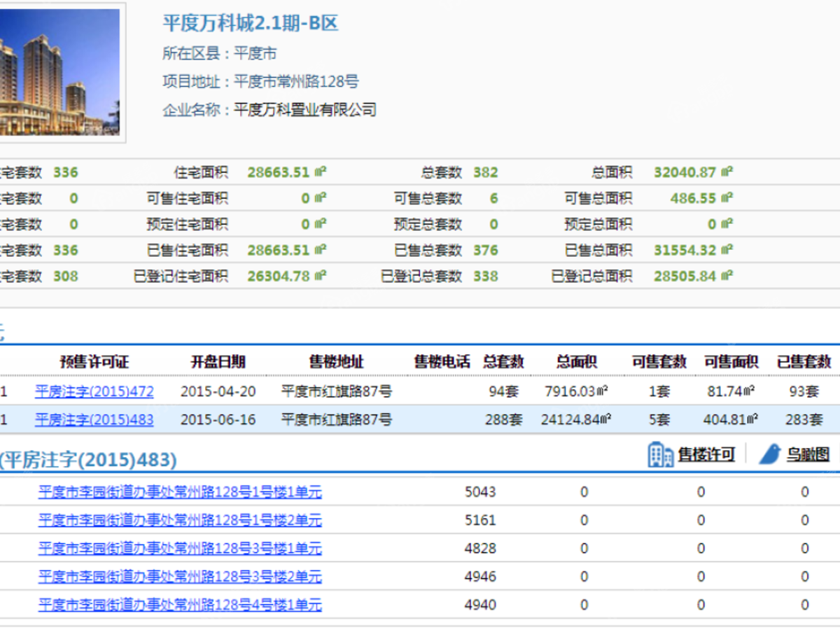
Task: Open 常州路128号1号楼2单元 building link
Action: pos(180,520)
